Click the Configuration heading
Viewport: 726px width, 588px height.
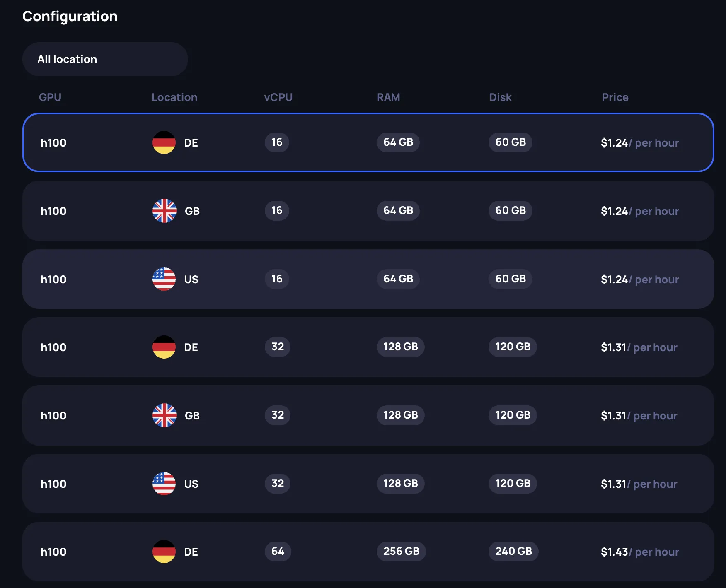[x=70, y=16]
